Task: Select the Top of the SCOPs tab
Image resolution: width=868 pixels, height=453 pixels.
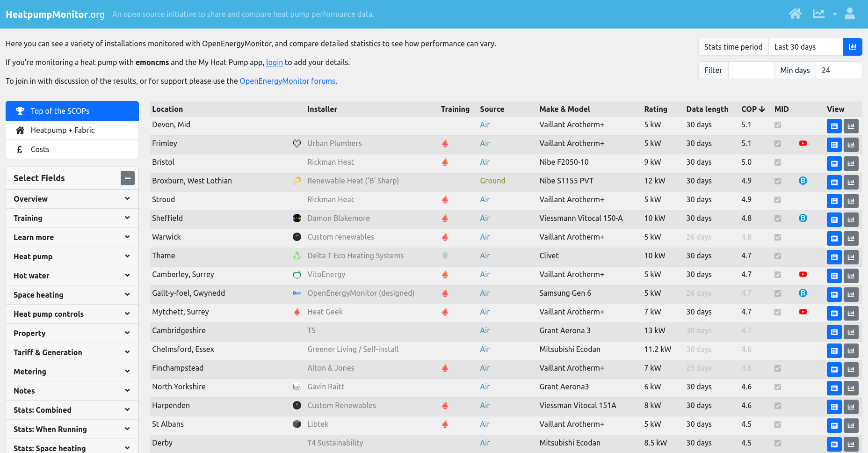Action: [x=72, y=111]
